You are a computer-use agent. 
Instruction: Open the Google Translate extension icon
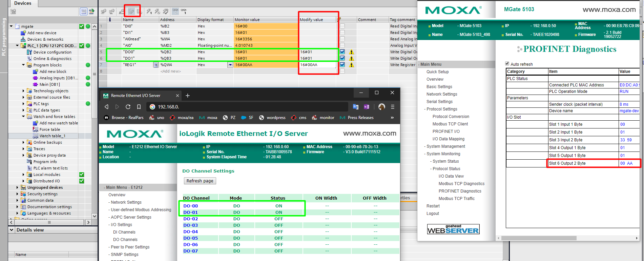(356, 107)
